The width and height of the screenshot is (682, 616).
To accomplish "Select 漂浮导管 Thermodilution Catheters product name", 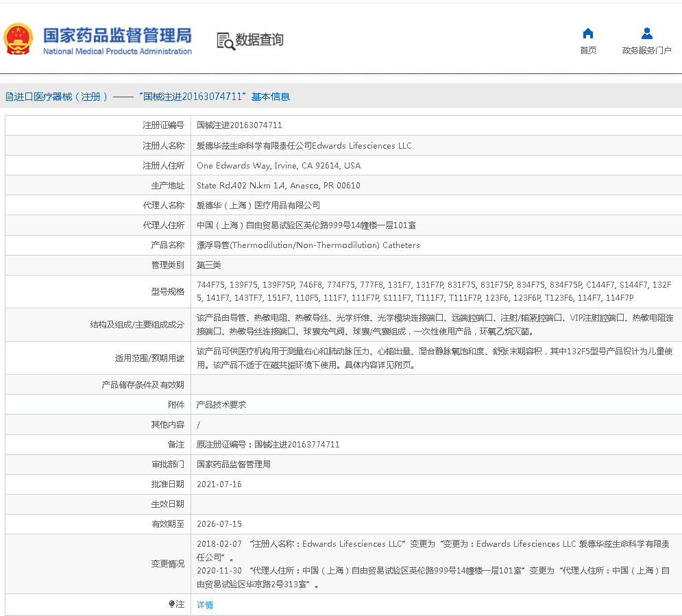I will pos(308,245).
